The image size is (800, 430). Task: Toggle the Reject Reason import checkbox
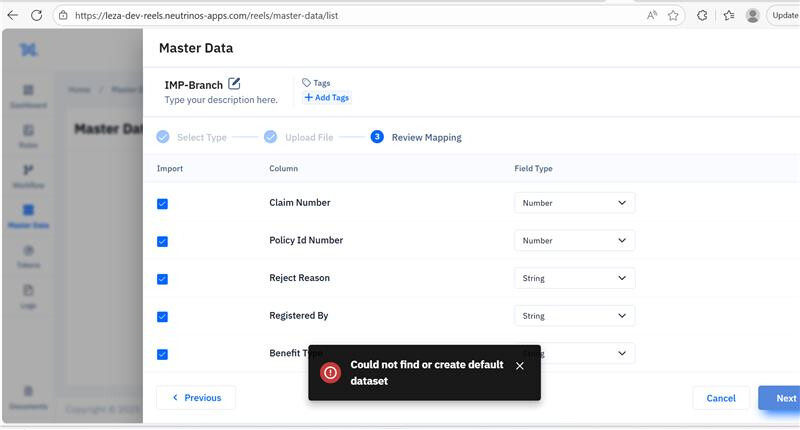(x=162, y=279)
